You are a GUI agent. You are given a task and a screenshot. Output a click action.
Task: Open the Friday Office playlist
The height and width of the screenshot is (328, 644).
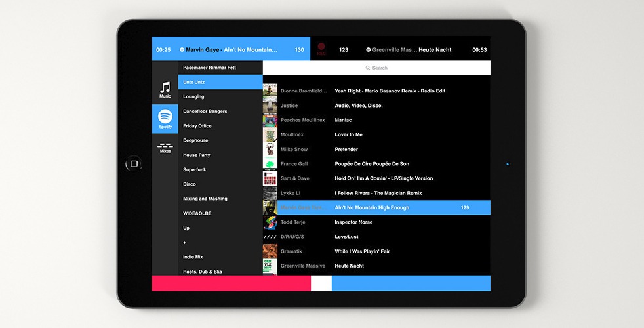click(220, 126)
